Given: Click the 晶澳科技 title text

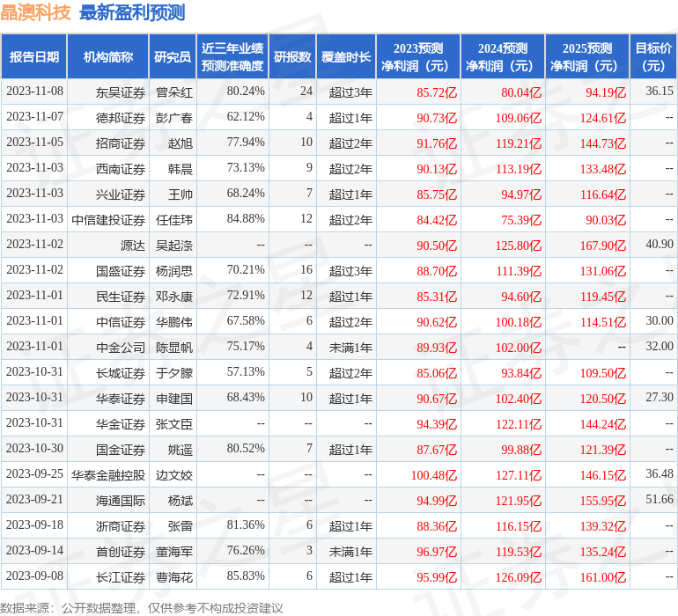Looking at the screenshot, I should (35, 12).
